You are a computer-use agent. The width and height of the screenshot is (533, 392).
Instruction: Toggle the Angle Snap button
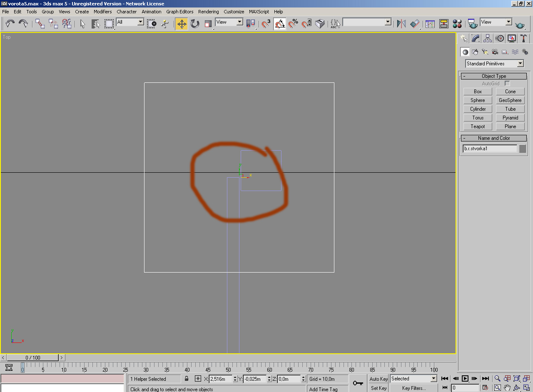[280, 24]
